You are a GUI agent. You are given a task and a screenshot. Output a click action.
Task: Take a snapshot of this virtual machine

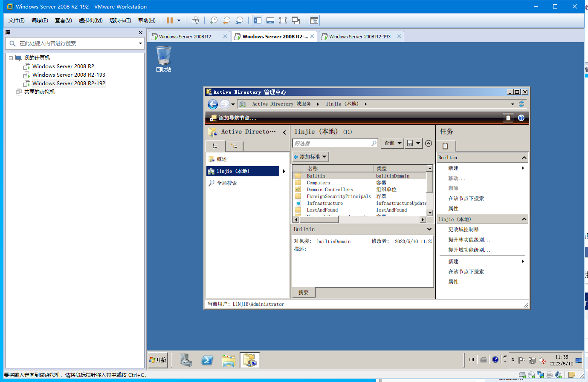click(214, 20)
